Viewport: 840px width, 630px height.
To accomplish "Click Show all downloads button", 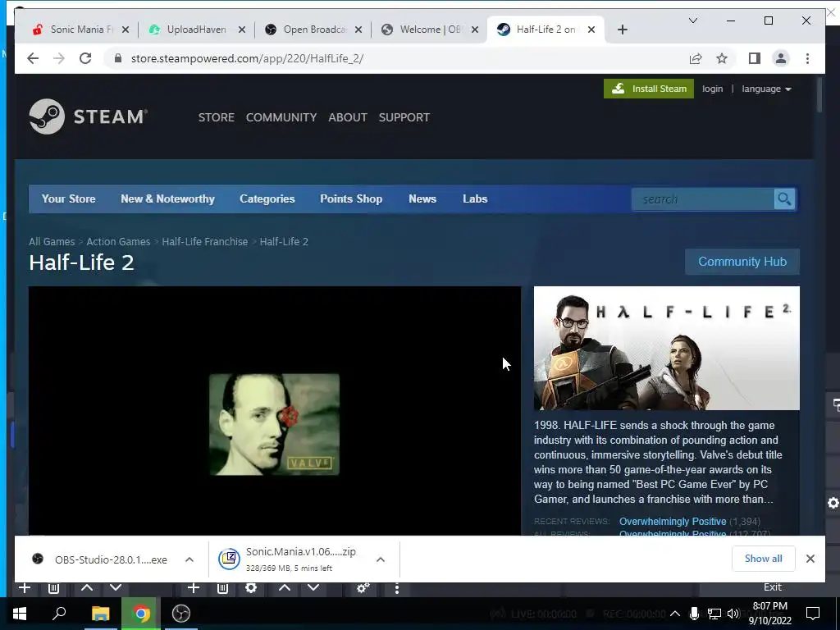I will click(x=763, y=559).
